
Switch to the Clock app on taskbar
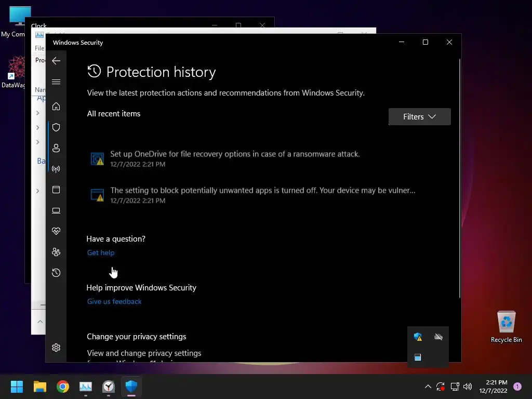coord(109,387)
